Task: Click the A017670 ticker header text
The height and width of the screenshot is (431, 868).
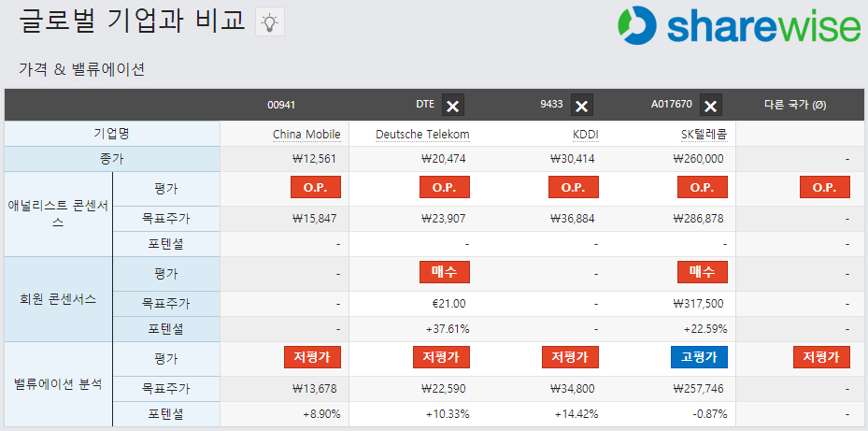Action: [x=672, y=104]
